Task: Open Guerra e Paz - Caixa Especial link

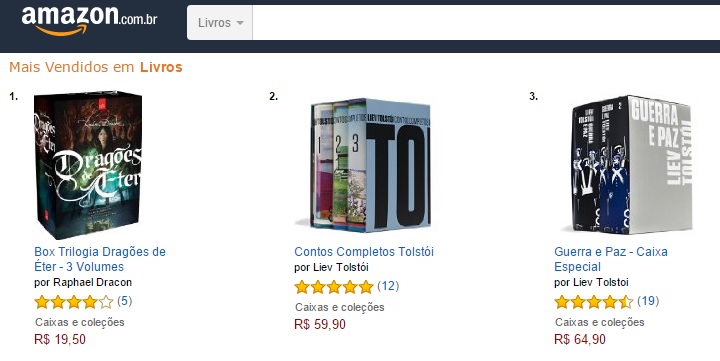Action: [611, 259]
